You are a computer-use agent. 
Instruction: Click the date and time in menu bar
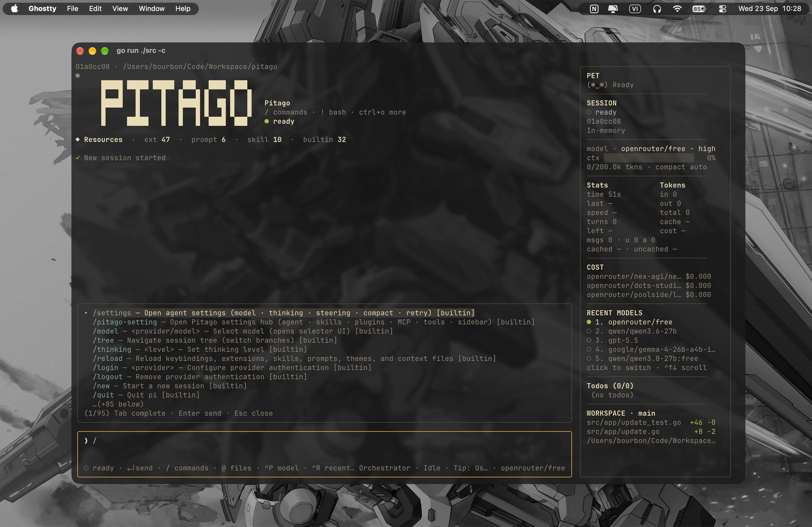coord(770,9)
